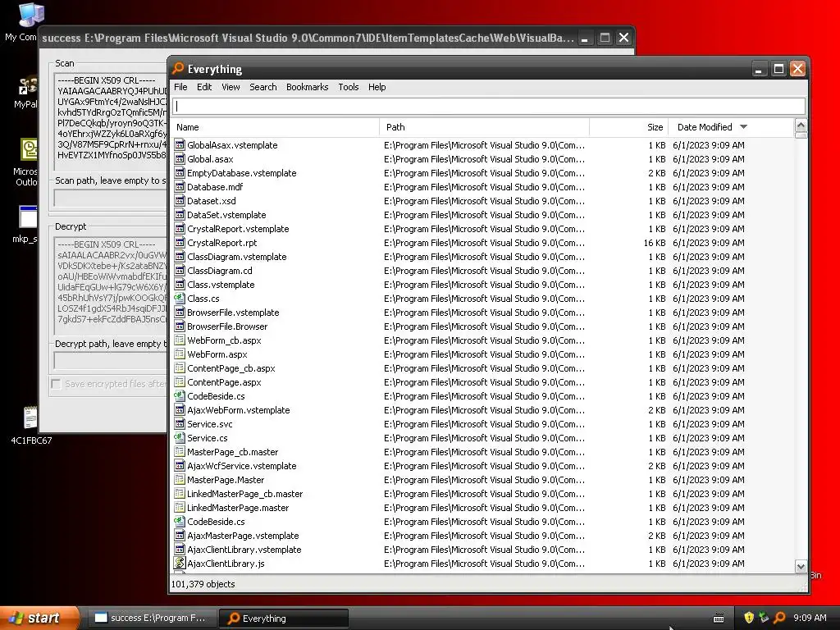Click the Everything taskbar button

(x=284, y=618)
